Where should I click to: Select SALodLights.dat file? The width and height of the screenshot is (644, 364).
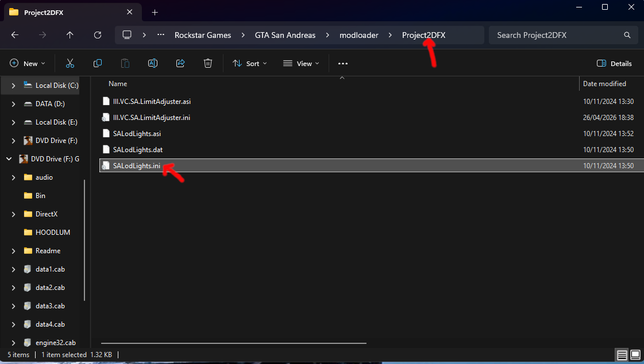pos(137,149)
